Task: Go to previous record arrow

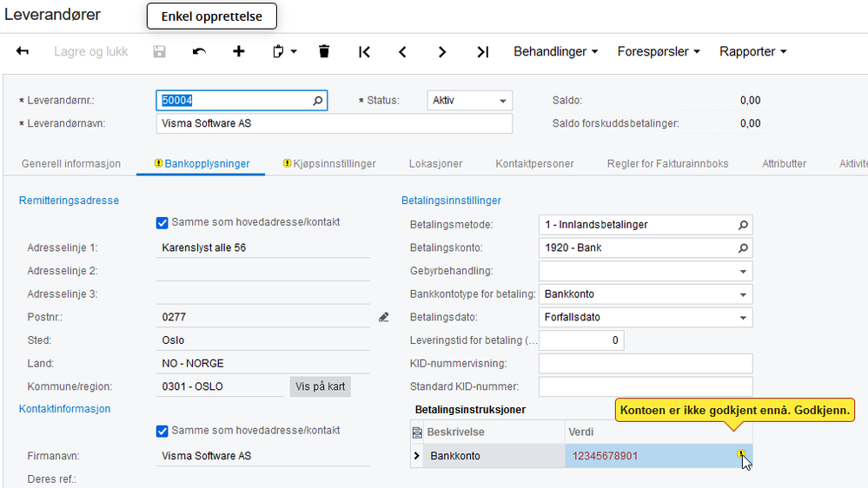Action: click(403, 51)
